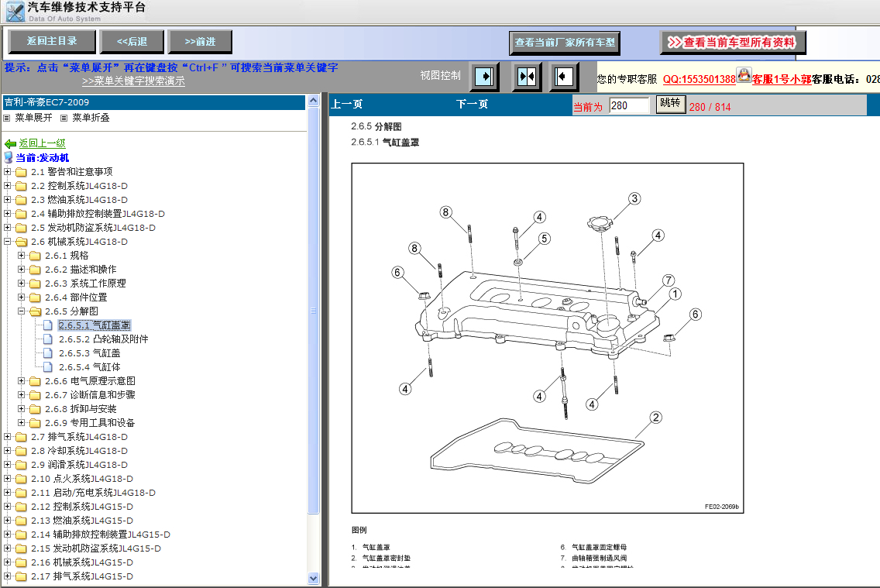
Task: Click the view control collapse-left icon
Action: tap(563, 76)
